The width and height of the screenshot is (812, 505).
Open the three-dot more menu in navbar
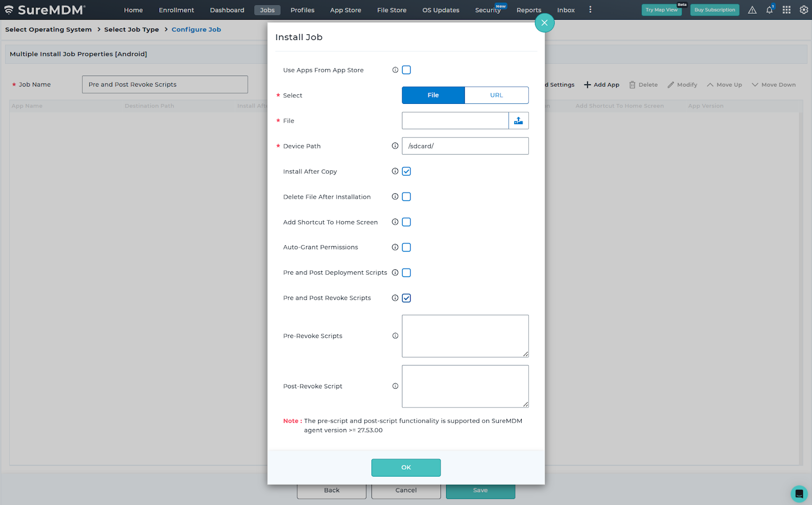tap(590, 10)
